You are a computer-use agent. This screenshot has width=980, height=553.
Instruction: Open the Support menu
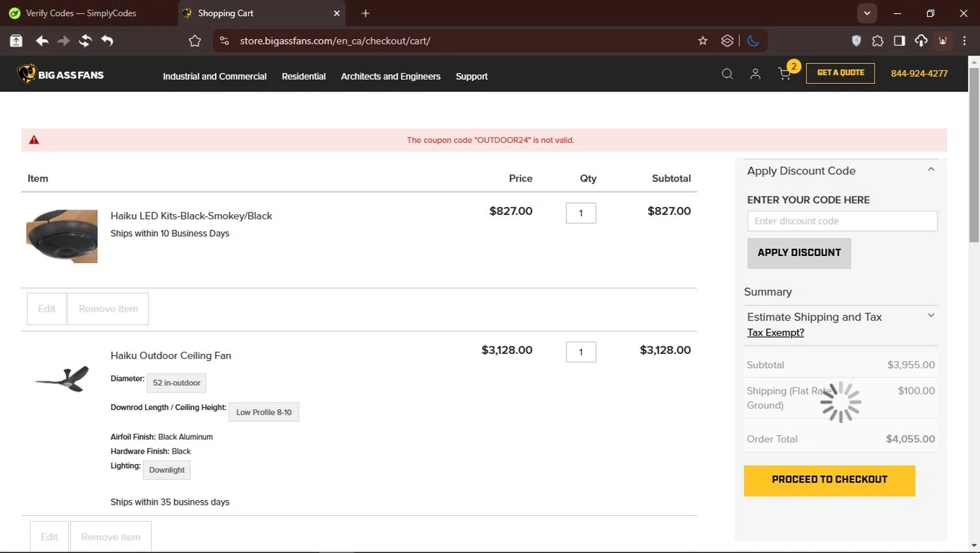[x=472, y=76]
